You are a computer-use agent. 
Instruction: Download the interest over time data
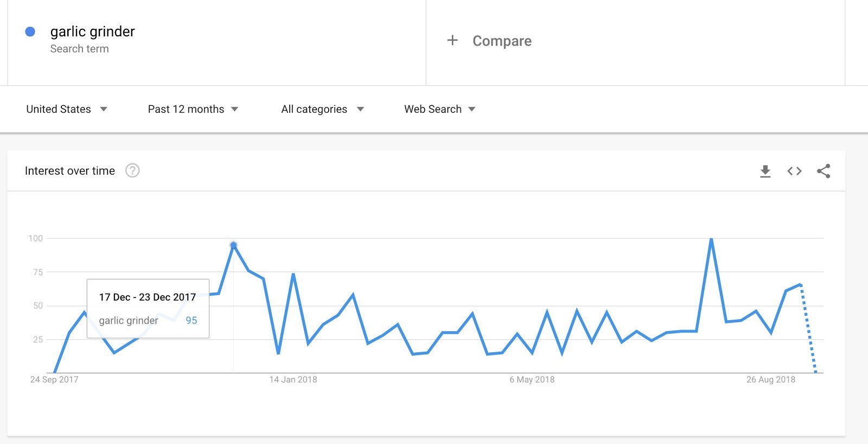click(x=765, y=172)
